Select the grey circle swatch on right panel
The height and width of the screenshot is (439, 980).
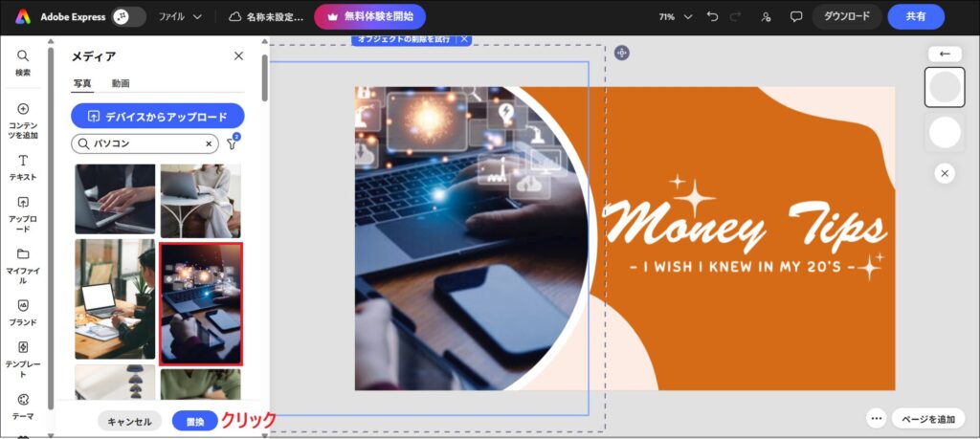(945, 87)
